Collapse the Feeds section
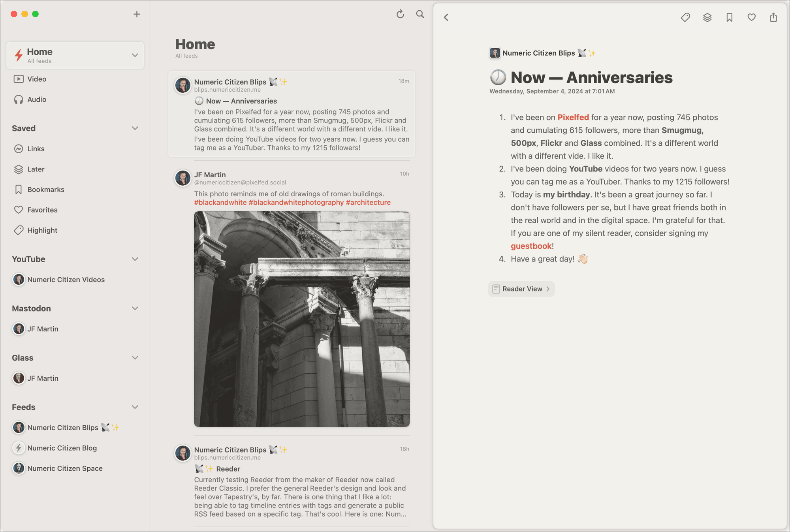Screen dimensions: 790x532 (x=135, y=407)
